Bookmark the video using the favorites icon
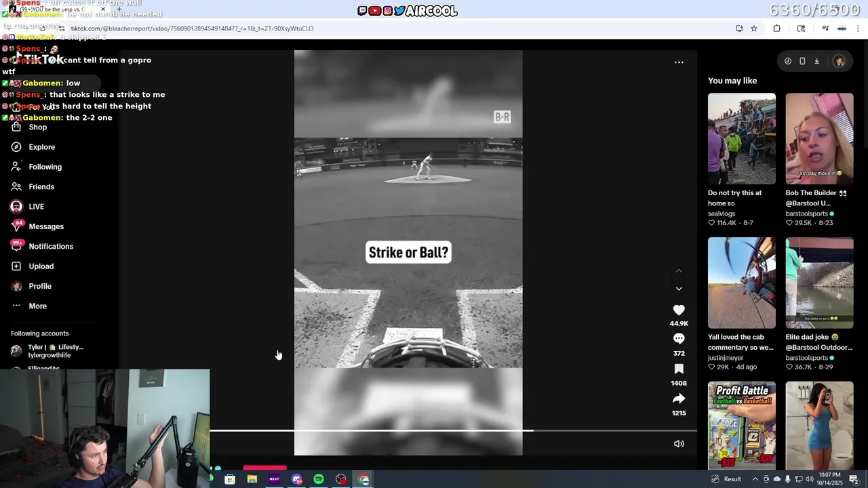 pyautogui.click(x=679, y=369)
